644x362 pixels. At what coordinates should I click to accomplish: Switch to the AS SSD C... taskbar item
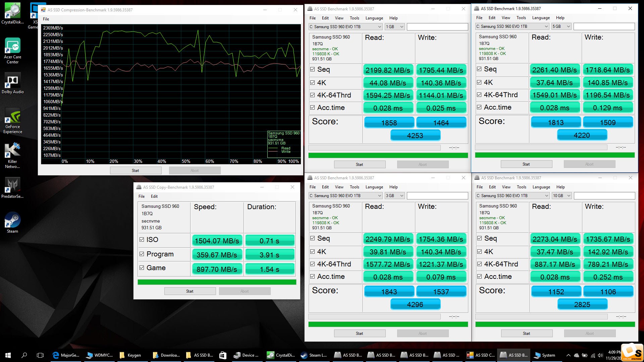point(480,355)
